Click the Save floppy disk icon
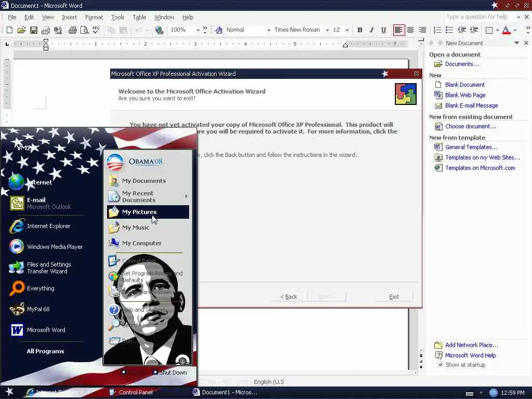 34,30
